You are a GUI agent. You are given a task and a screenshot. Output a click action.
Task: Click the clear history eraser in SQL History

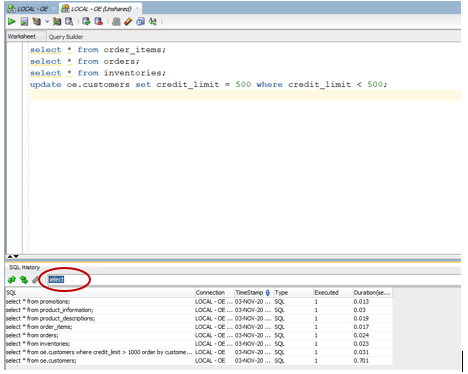(35, 280)
